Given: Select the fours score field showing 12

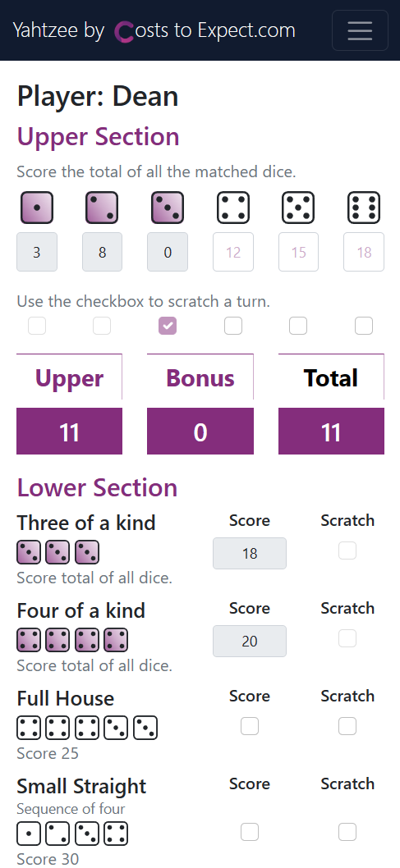Looking at the screenshot, I should (233, 252).
